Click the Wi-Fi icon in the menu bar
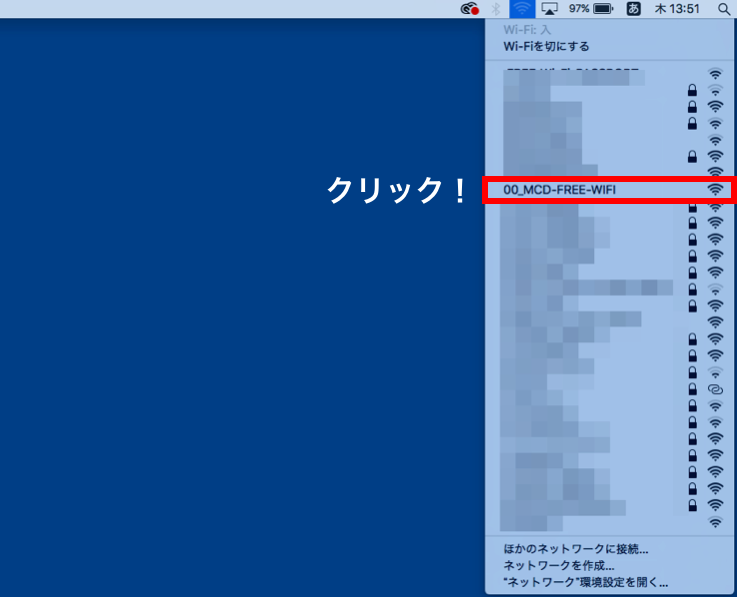Image resolution: width=737 pixels, height=597 pixels. pos(522,8)
